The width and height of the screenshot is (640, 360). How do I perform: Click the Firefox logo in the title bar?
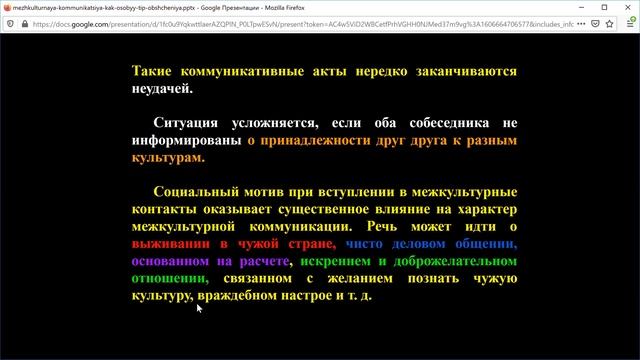tap(7, 7)
